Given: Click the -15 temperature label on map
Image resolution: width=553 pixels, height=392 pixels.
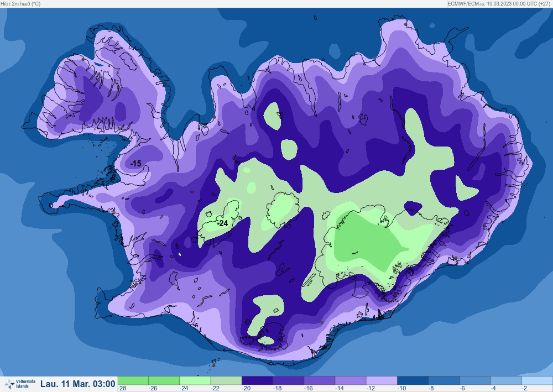Looking at the screenshot, I should tap(136, 164).
